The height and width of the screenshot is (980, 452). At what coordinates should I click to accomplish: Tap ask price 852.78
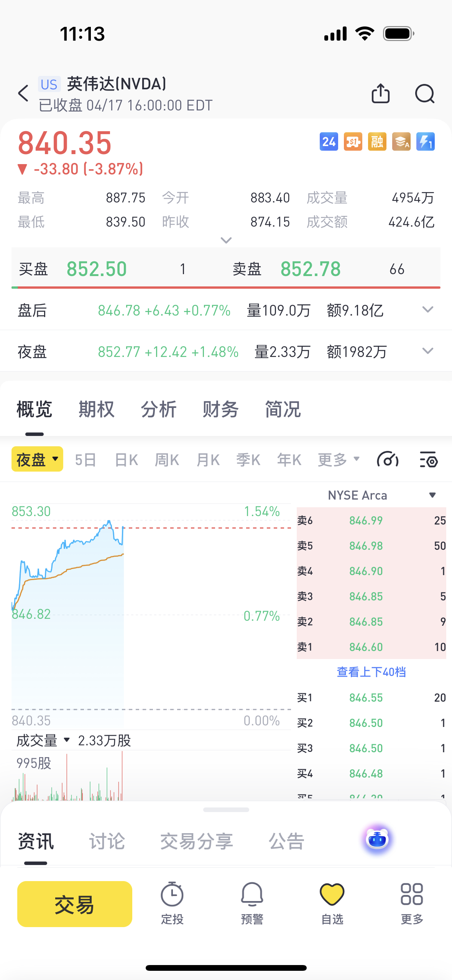pyautogui.click(x=311, y=269)
